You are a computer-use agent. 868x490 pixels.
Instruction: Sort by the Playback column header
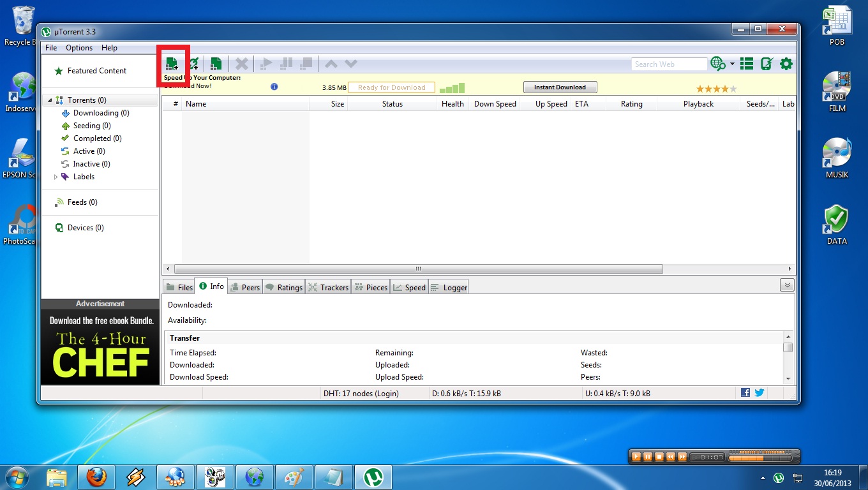coord(698,104)
